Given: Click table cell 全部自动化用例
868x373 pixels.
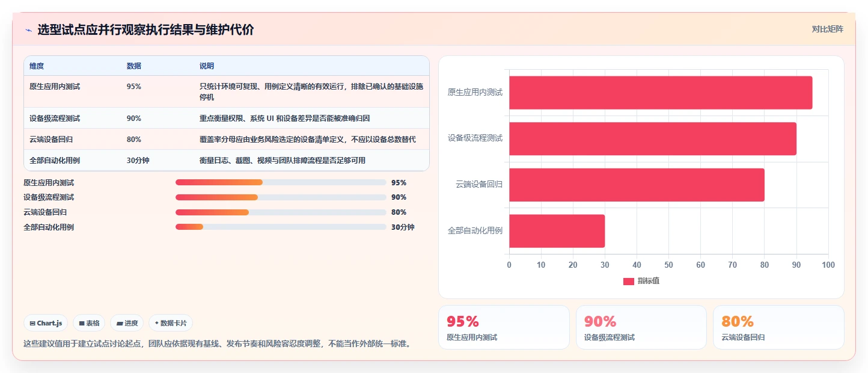Looking at the screenshot, I should tap(55, 161).
